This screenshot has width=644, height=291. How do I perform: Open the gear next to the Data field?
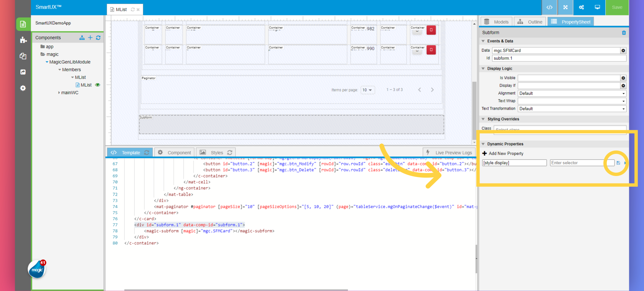coord(623,51)
